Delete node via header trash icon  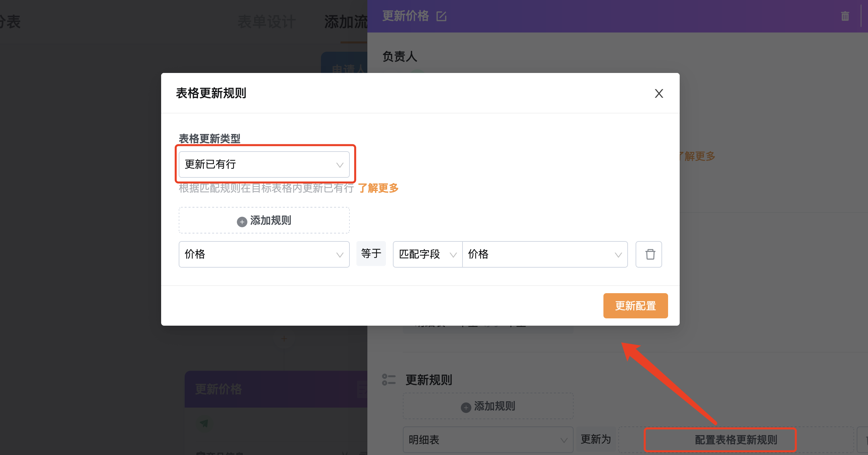[x=845, y=16]
